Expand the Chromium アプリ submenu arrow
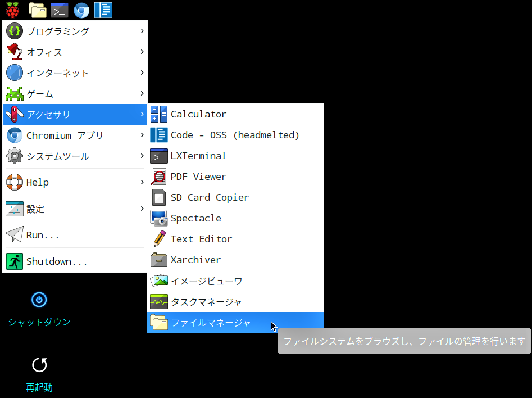The height and width of the screenshot is (398, 532). click(x=142, y=135)
